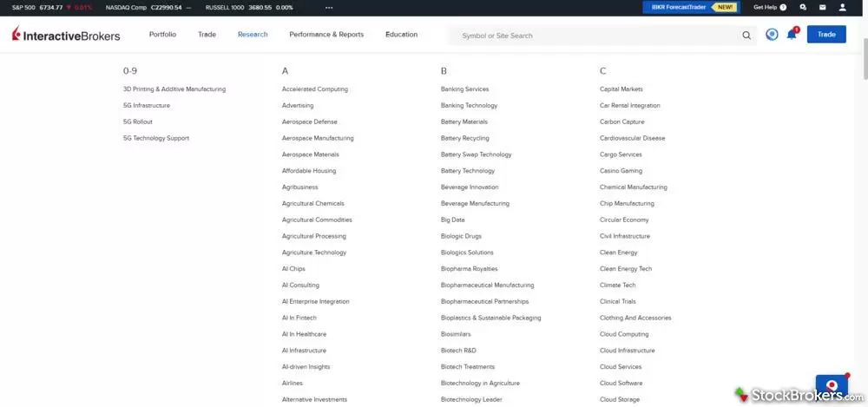Select the Airlines theme
The height and width of the screenshot is (407, 868).
coord(293,384)
